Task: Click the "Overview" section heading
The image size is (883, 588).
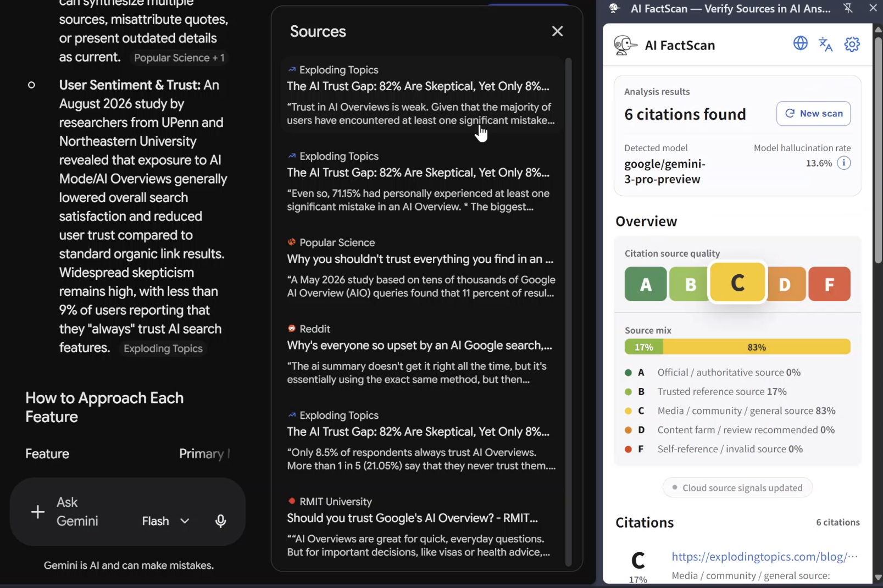Action: [646, 221]
